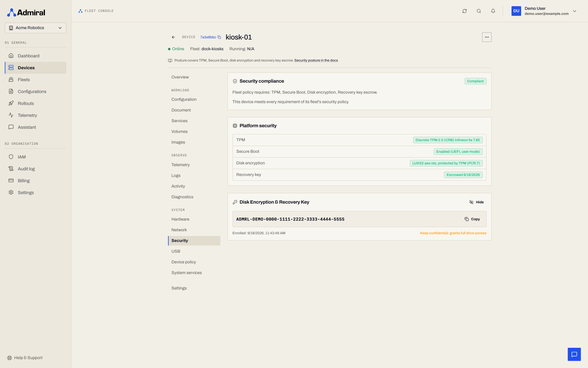Screen dimensions: 588x368
Task: Open Audit log from the sidebar
Action: tap(35, 169)
